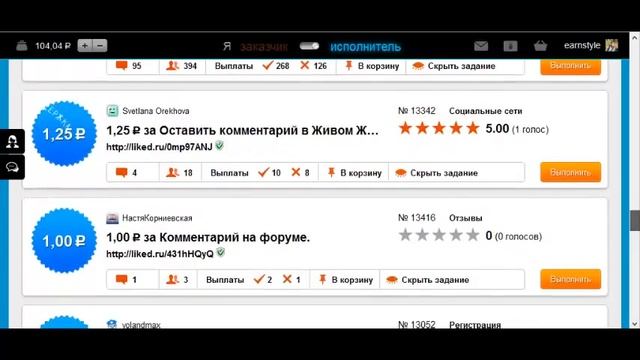The image size is (640, 360).
Task: Click Выполнить for task 13342
Action: (x=571, y=172)
